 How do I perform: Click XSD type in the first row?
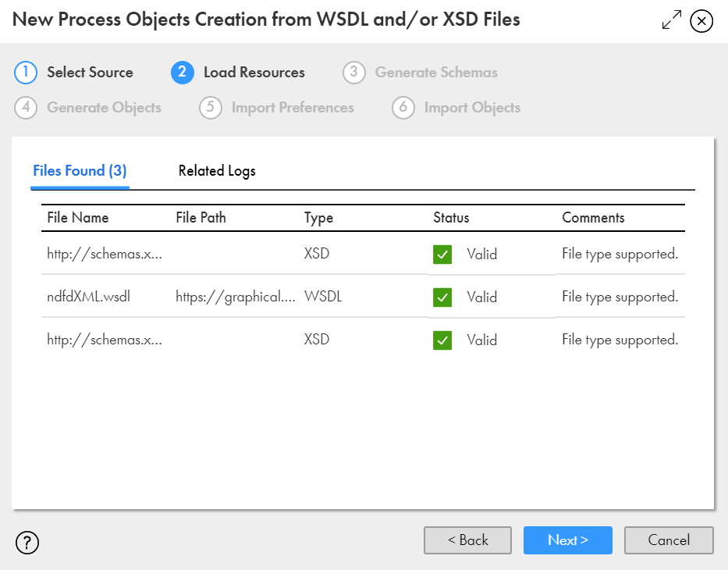(317, 254)
